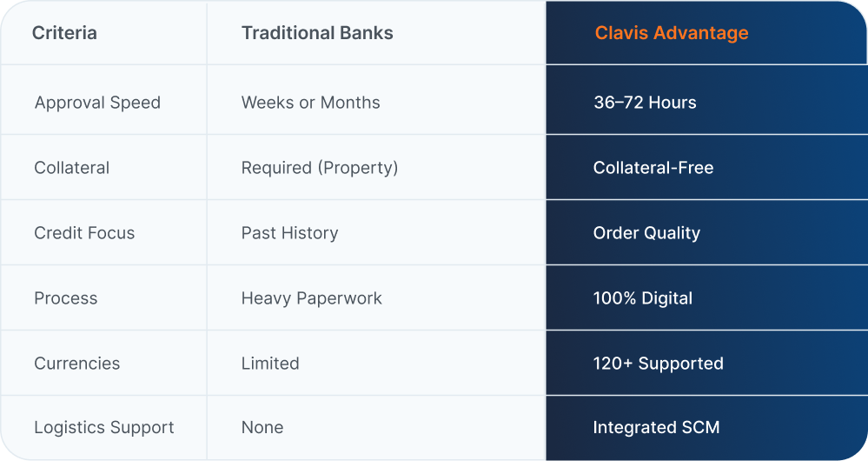Image resolution: width=868 pixels, height=461 pixels.
Task: Select the Currencies row label
Action: click(x=76, y=364)
